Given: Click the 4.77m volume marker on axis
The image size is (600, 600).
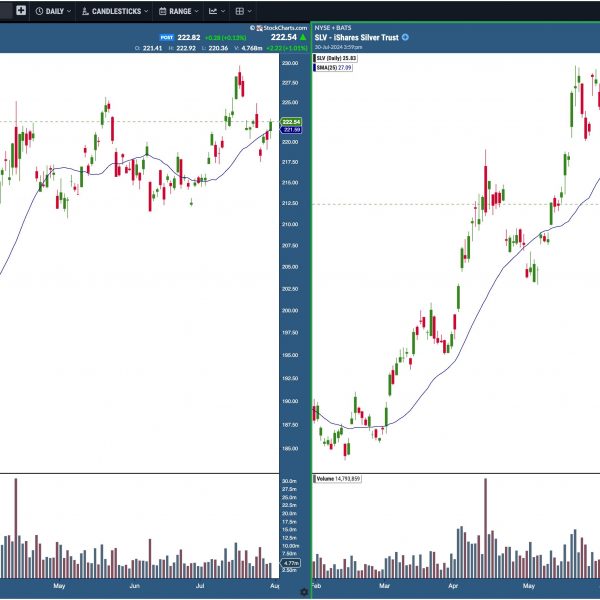Looking at the screenshot, I should tap(291, 563).
